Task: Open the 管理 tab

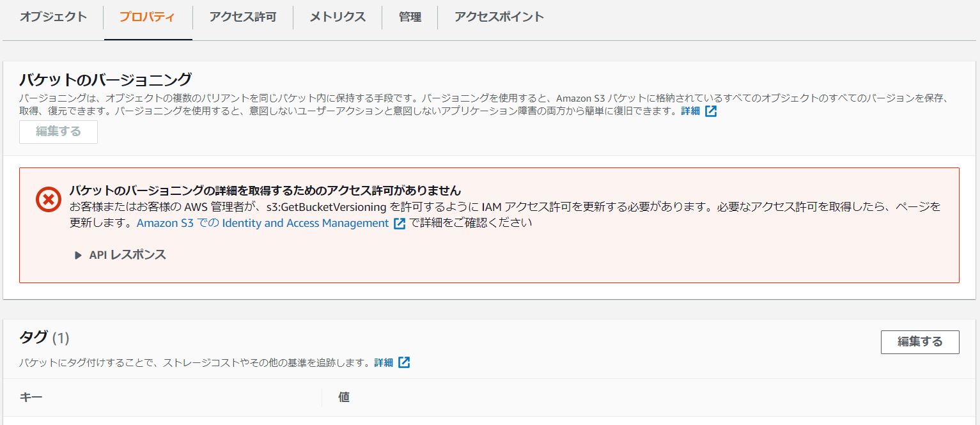Action: 410,17
